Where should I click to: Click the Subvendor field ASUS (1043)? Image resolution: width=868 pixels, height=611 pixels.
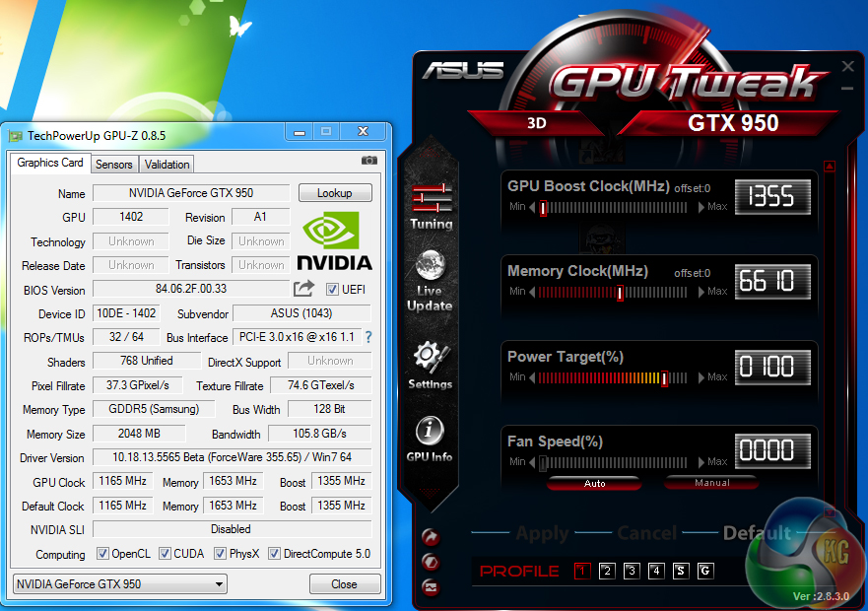tap(301, 313)
